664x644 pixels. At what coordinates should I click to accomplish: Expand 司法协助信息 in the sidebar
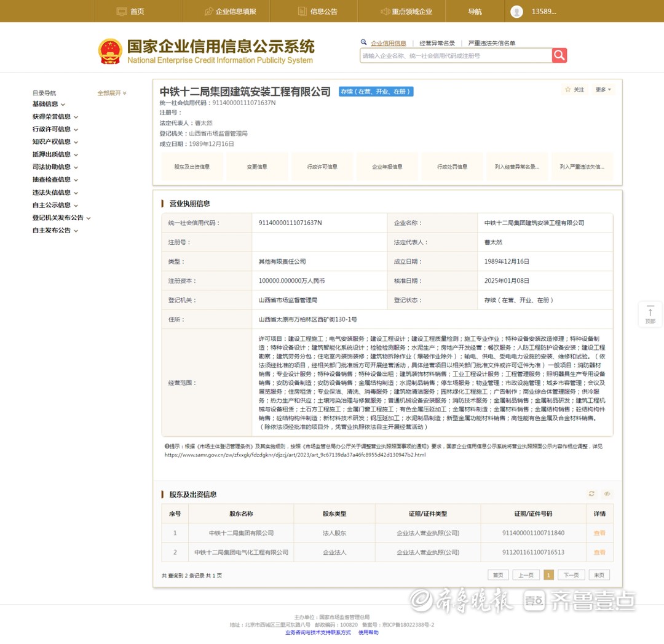[55, 167]
